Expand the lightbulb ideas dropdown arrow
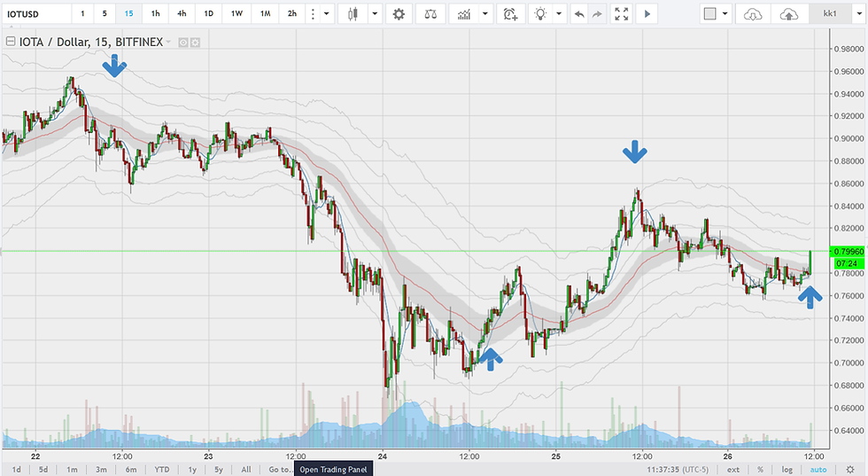Image resolution: width=868 pixels, height=476 pixels. tap(559, 14)
